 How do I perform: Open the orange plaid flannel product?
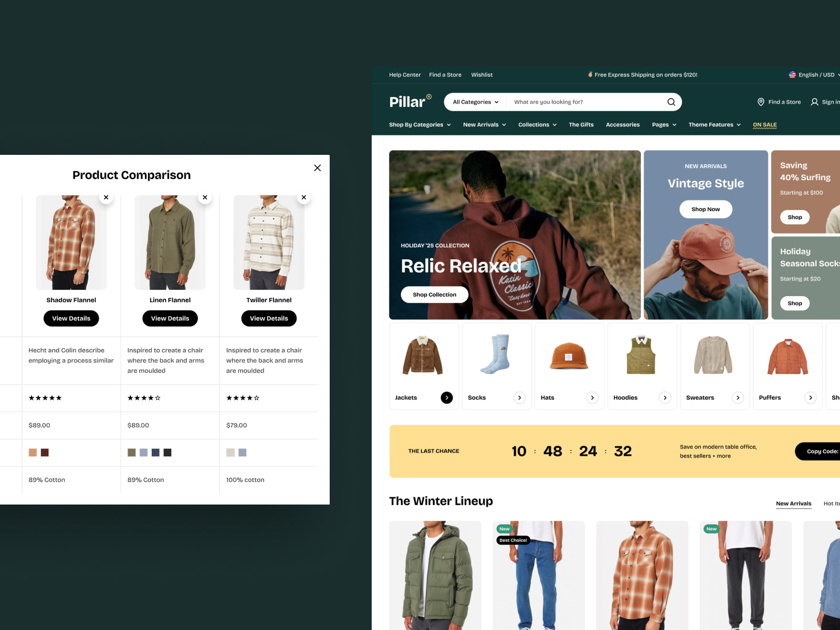(x=642, y=575)
